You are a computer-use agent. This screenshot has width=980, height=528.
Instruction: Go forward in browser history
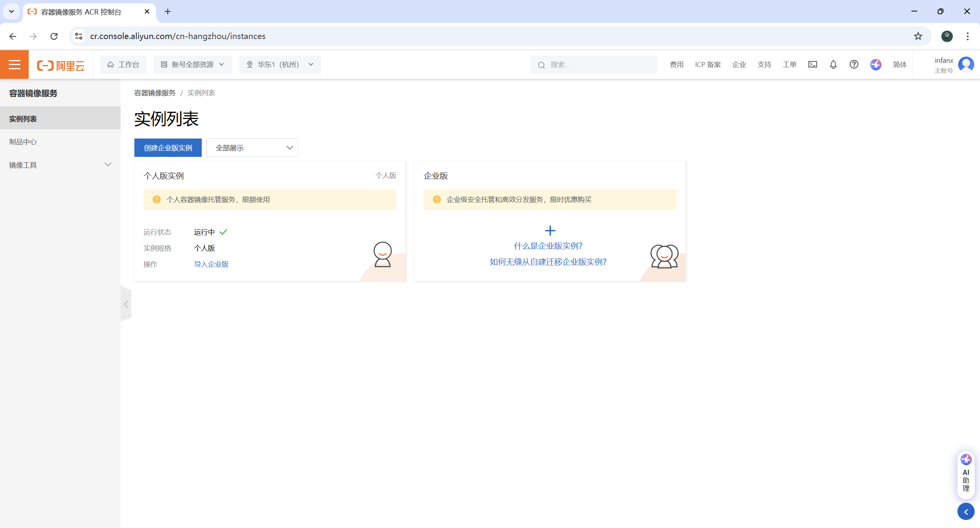pyautogui.click(x=33, y=36)
